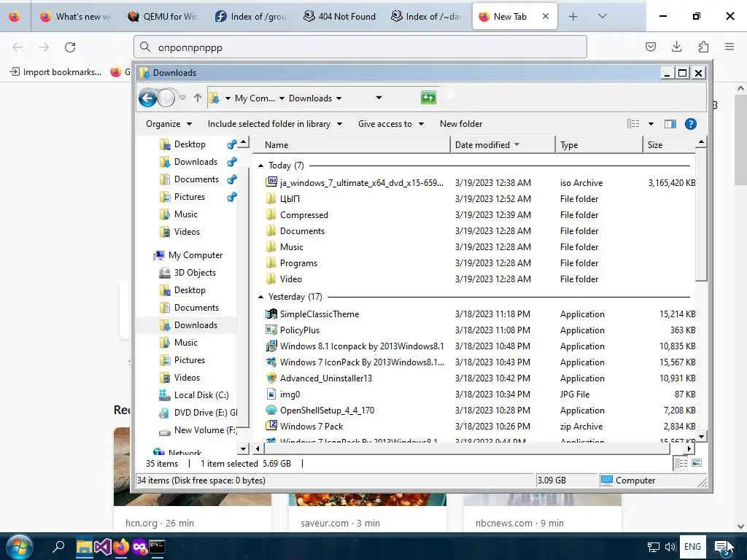
Task: Click the Explorer up-folder arrow
Action: [x=198, y=98]
